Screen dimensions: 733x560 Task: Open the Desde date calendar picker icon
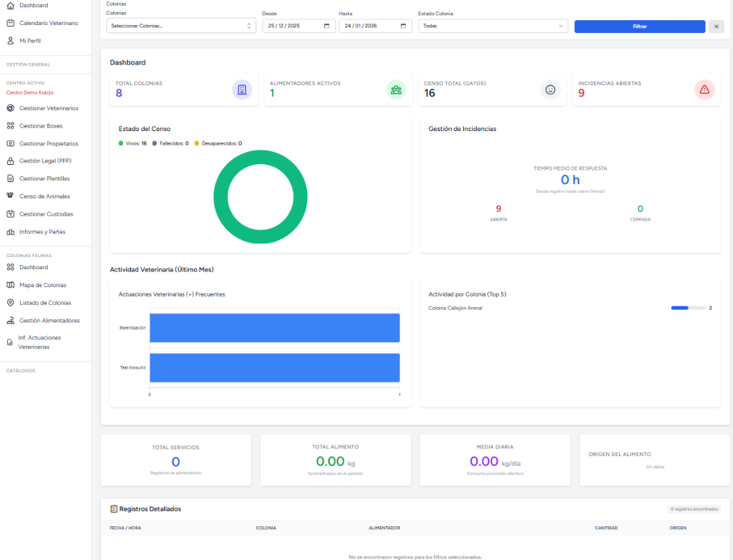pyautogui.click(x=326, y=26)
